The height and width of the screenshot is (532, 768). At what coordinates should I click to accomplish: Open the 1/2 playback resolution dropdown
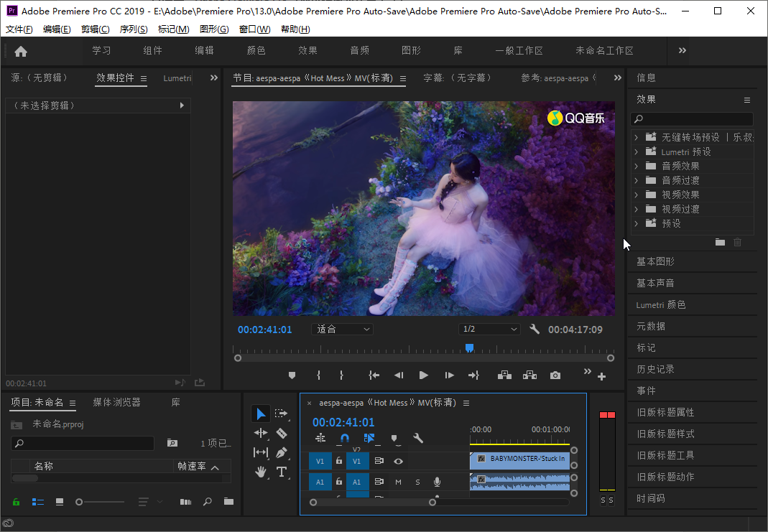[489, 330]
